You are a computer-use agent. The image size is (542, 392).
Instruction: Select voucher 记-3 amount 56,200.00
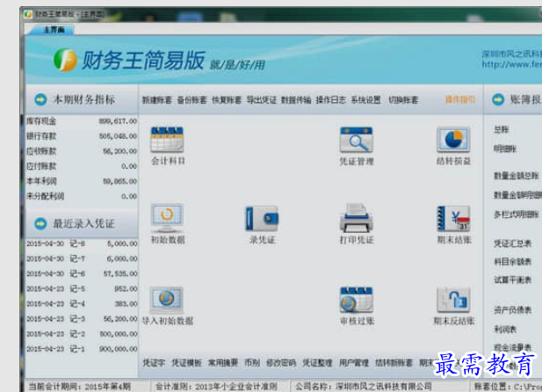pyautogui.click(x=82, y=319)
